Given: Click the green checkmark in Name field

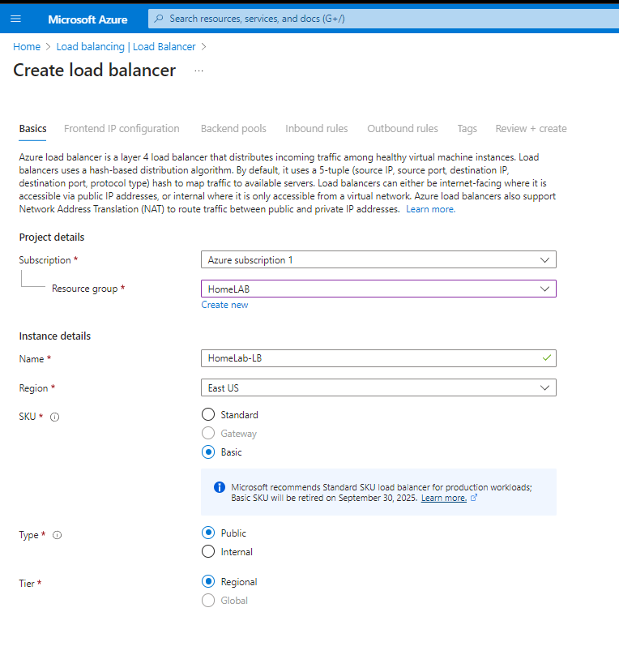Looking at the screenshot, I should (547, 357).
